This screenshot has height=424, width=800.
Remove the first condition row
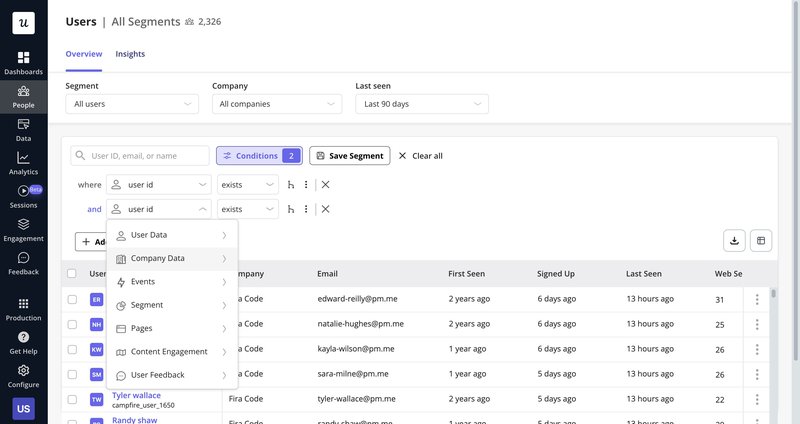point(325,184)
